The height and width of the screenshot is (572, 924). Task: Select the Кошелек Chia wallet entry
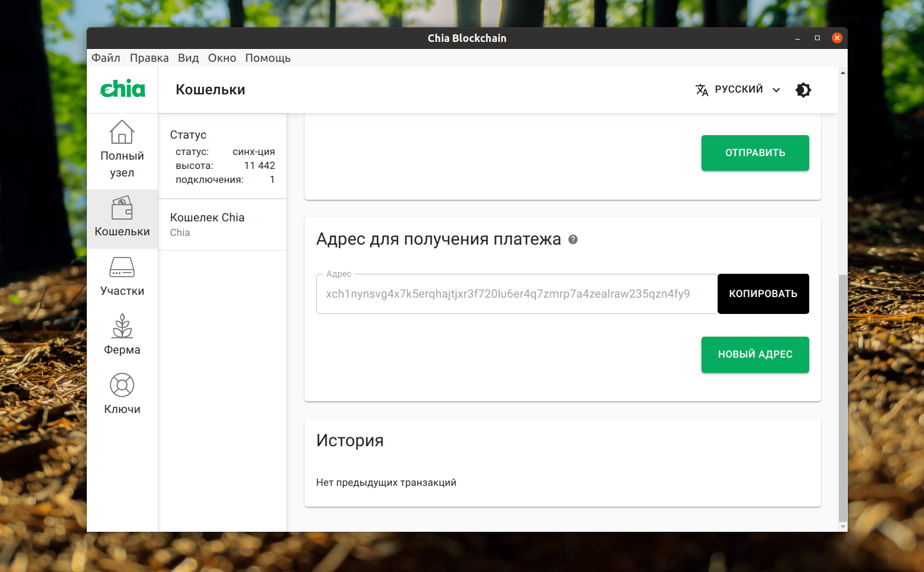point(223,224)
